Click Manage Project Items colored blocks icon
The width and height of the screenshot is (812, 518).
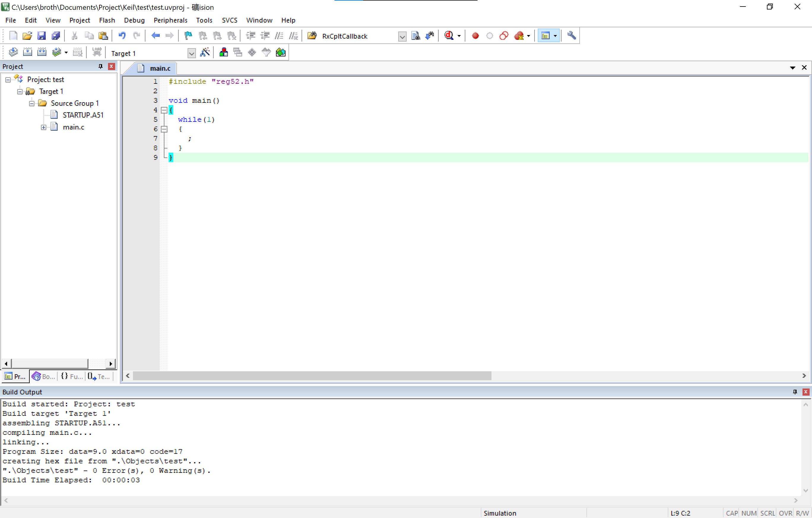point(223,52)
